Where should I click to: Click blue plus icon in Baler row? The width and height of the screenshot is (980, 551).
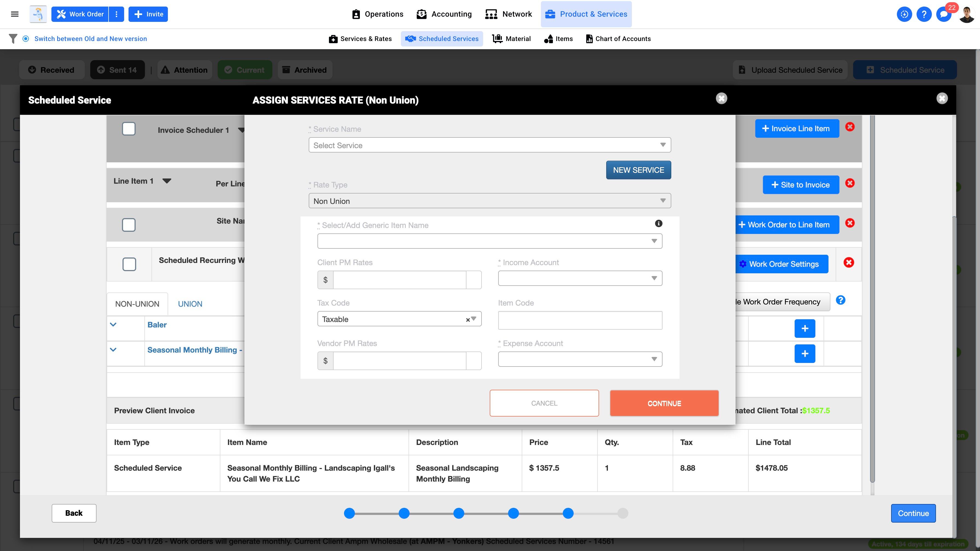click(x=805, y=329)
